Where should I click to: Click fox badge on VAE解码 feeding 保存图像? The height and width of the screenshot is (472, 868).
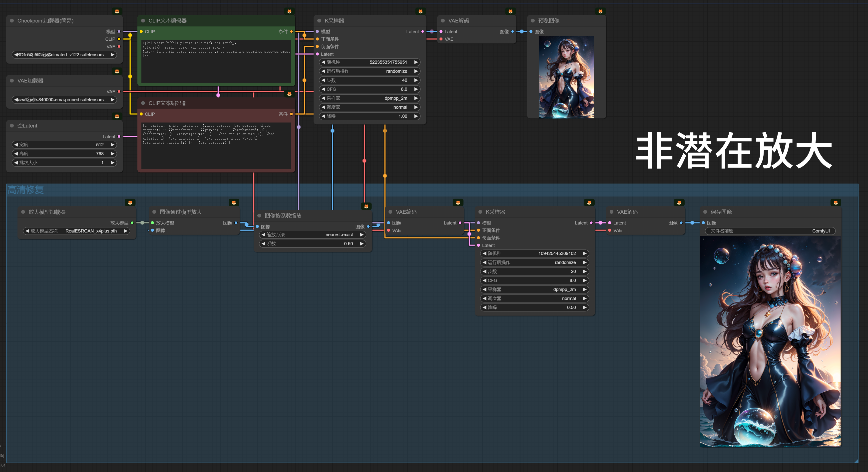[679, 202]
